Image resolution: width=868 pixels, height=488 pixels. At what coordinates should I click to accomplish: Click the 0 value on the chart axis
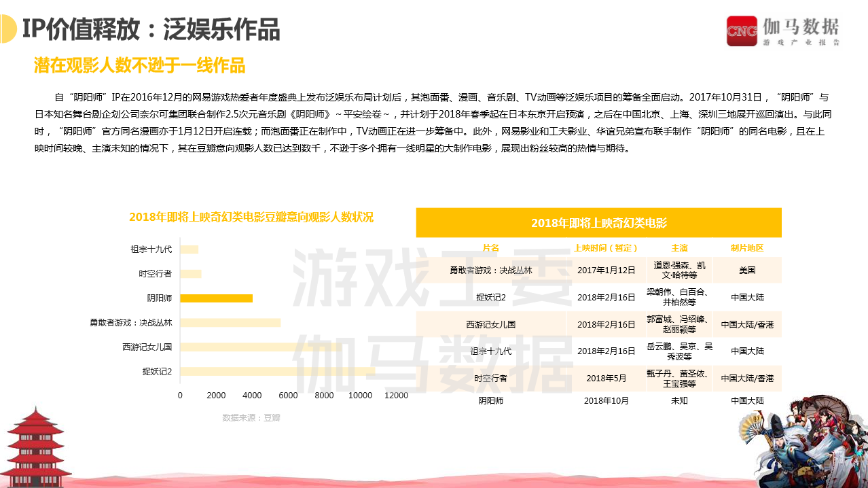pyautogui.click(x=180, y=396)
